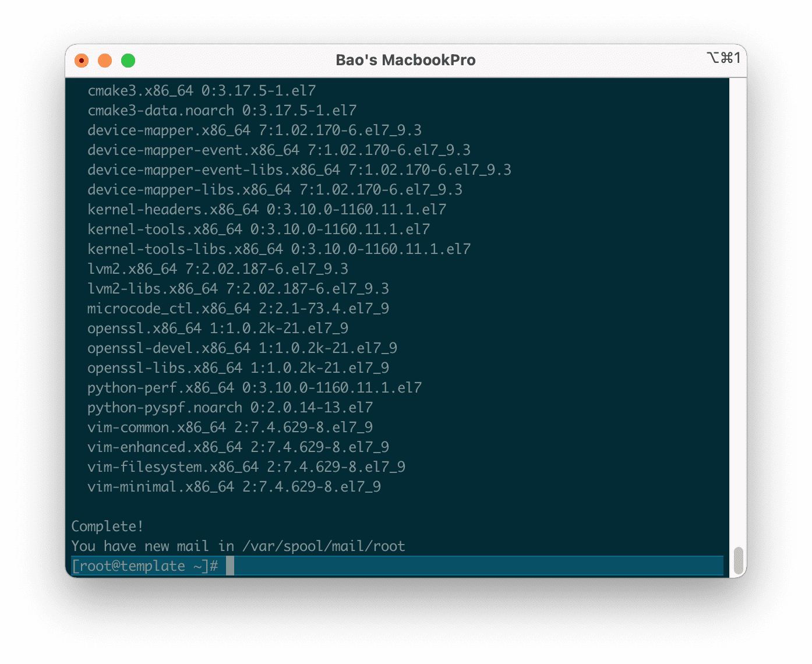
Task: Click the Complete! status line
Action: click(107, 526)
